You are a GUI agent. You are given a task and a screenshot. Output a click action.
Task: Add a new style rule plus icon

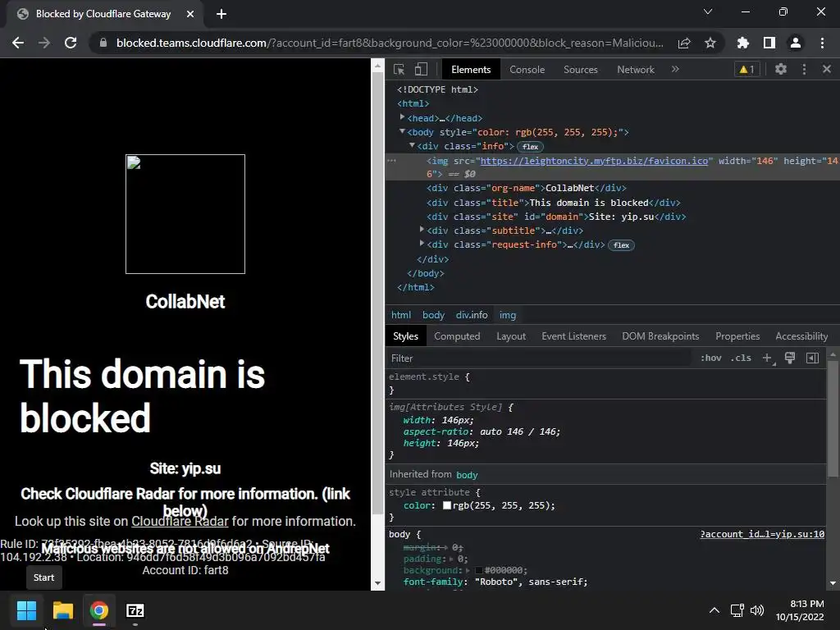(768, 358)
